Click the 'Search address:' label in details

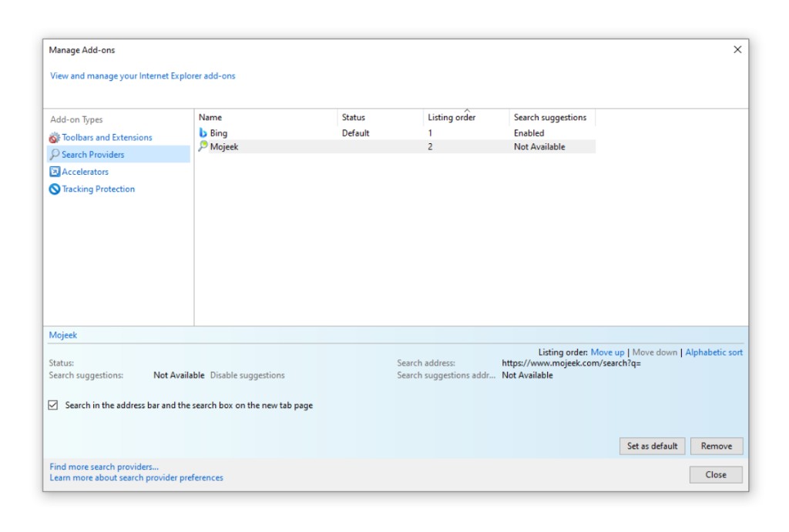[425, 363]
